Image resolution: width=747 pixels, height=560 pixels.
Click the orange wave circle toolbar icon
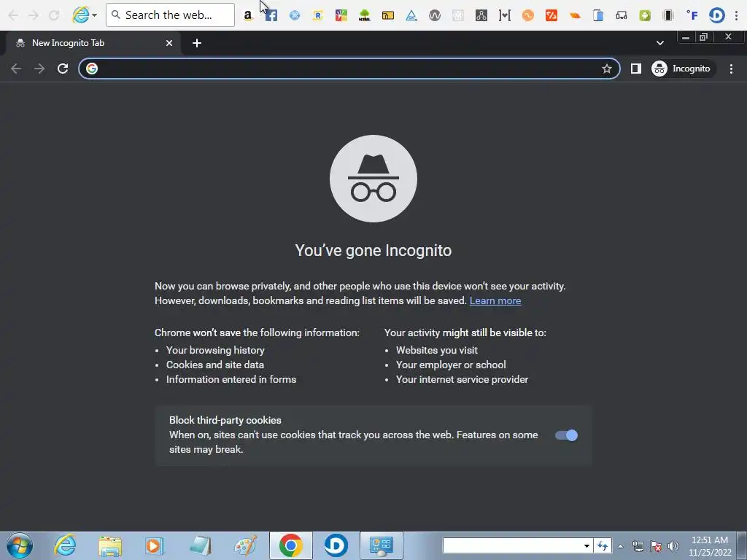[x=528, y=15]
